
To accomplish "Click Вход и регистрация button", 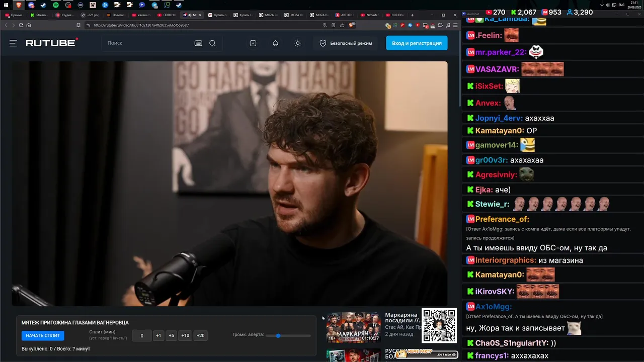I will pyautogui.click(x=417, y=43).
